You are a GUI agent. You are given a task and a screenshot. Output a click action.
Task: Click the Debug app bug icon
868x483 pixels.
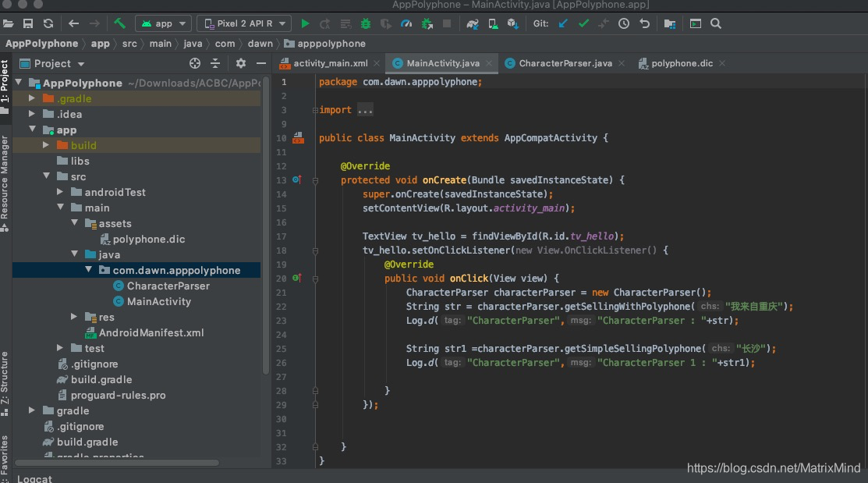tap(365, 24)
